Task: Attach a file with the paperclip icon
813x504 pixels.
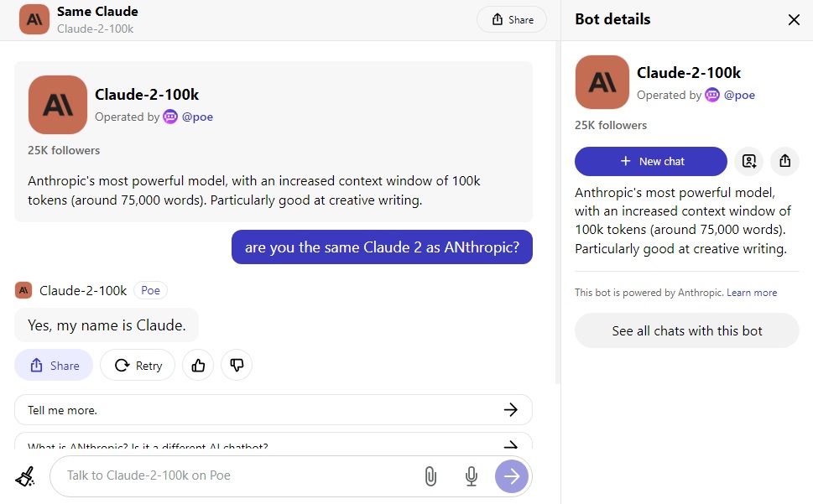Action: 430,476
